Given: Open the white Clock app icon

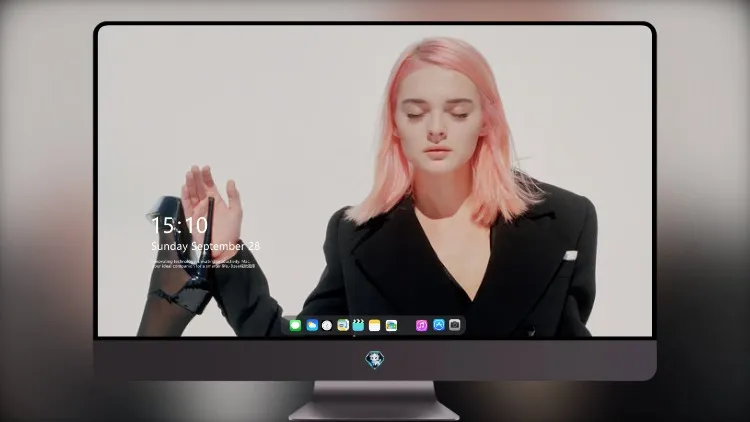Looking at the screenshot, I should [327, 325].
